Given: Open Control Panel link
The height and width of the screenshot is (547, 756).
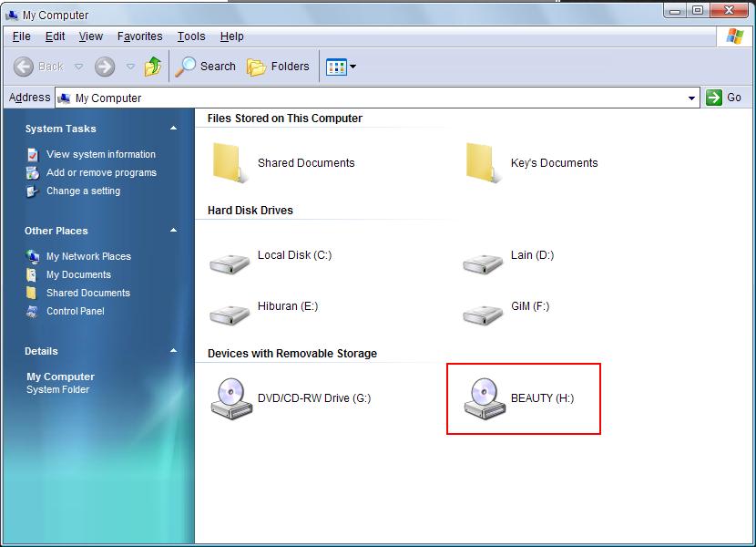Looking at the screenshot, I should [76, 312].
